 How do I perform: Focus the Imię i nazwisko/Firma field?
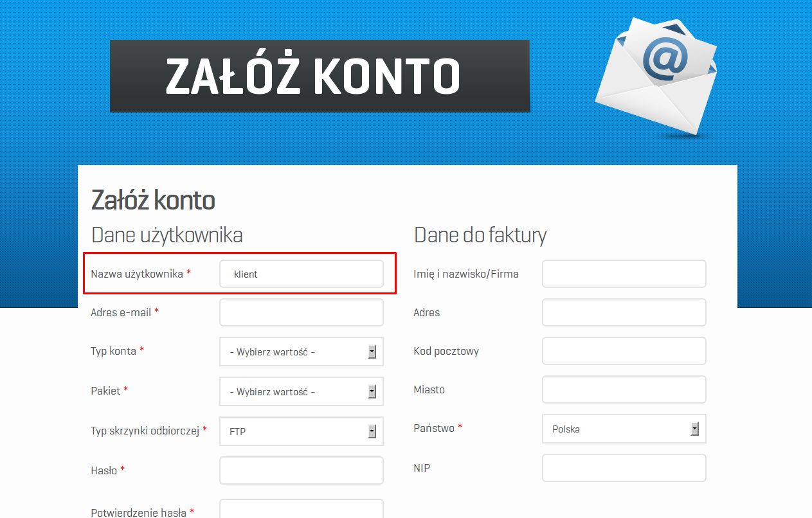(624, 274)
